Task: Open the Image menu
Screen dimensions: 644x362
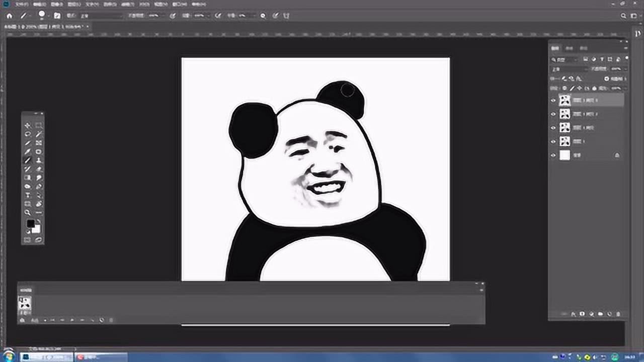Action: (56, 4)
